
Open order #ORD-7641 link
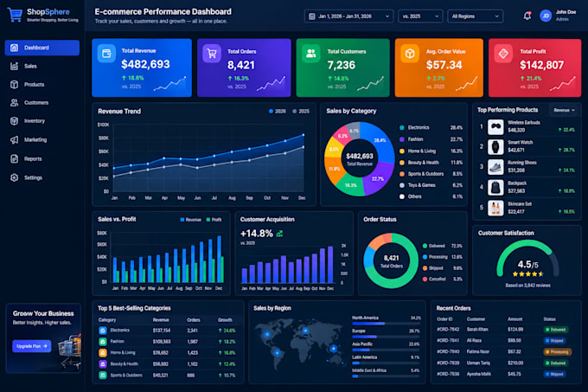448,341
